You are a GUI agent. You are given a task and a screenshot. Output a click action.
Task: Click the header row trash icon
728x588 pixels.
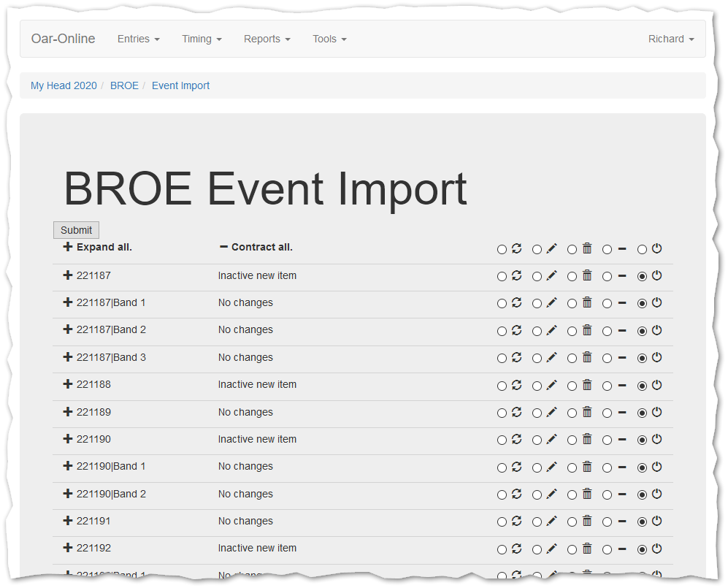[x=586, y=248]
